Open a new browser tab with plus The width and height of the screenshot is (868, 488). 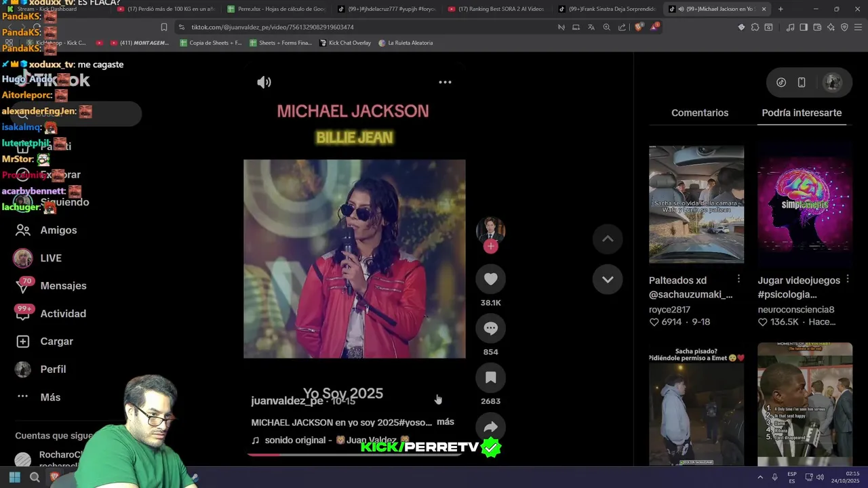click(x=781, y=9)
